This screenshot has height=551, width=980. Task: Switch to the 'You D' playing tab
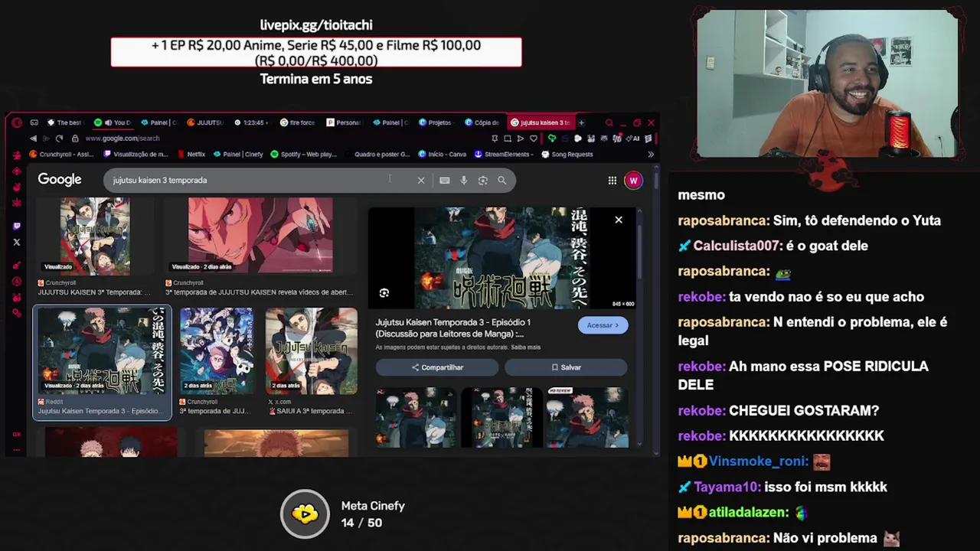pyautogui.click(x=113, y=122)
